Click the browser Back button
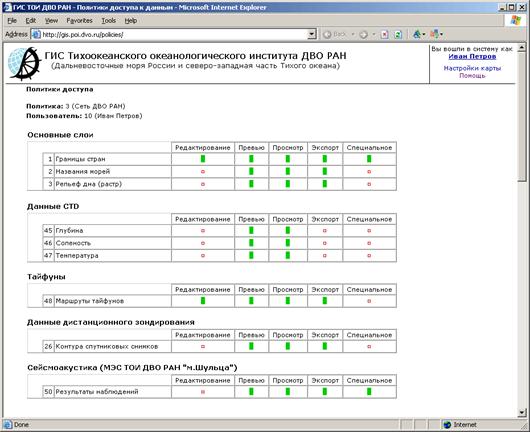Image resolution: width=530 pixels, height=432 pixels. pyautogui.click(x=335, y=34)
